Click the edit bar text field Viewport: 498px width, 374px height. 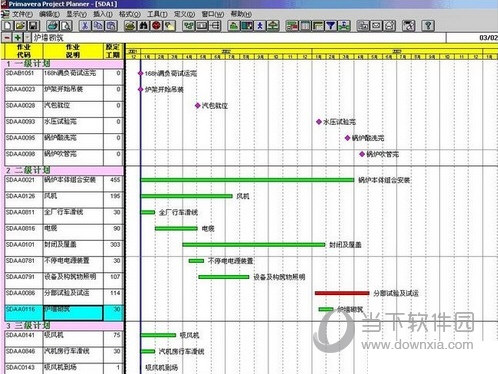tap(239, 38)
